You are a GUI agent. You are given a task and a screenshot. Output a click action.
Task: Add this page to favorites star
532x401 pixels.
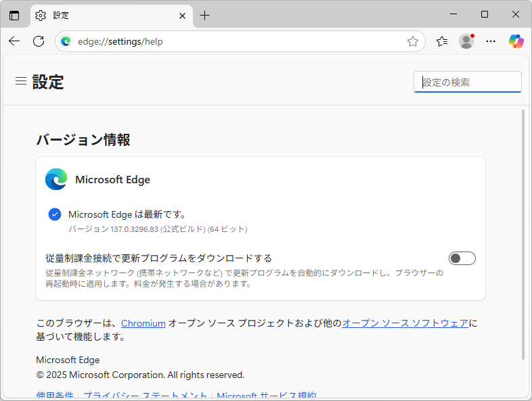[413, 41]
